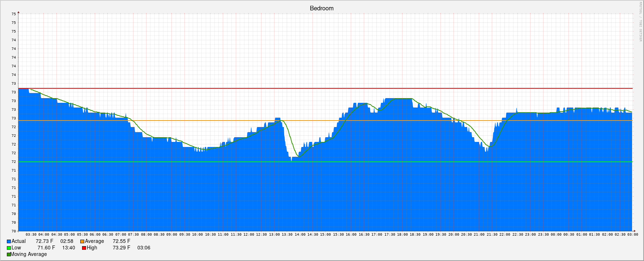Click the Actual value 72.73 F
The height and width of the screenshot is (261, 644).
(x=44, y=241)
